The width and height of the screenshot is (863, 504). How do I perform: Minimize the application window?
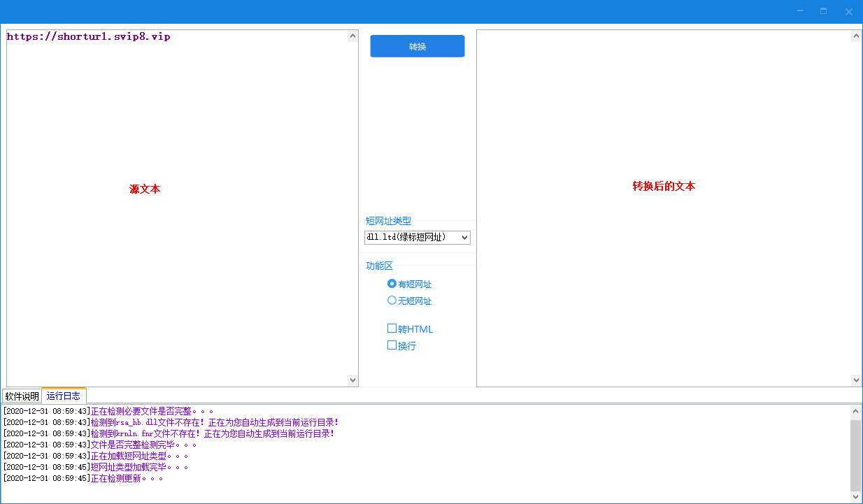pos(799,11)
